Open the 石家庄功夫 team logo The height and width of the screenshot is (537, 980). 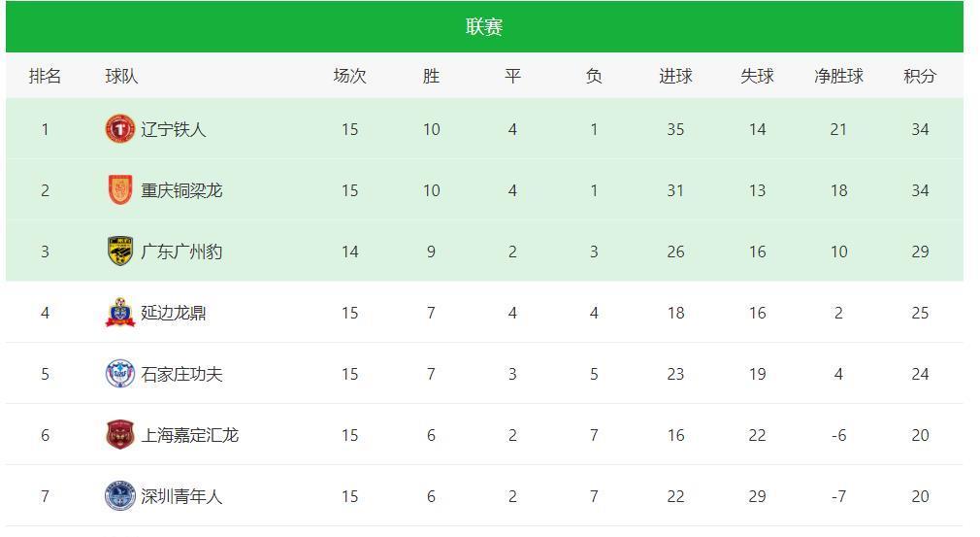tap(120, 374)
